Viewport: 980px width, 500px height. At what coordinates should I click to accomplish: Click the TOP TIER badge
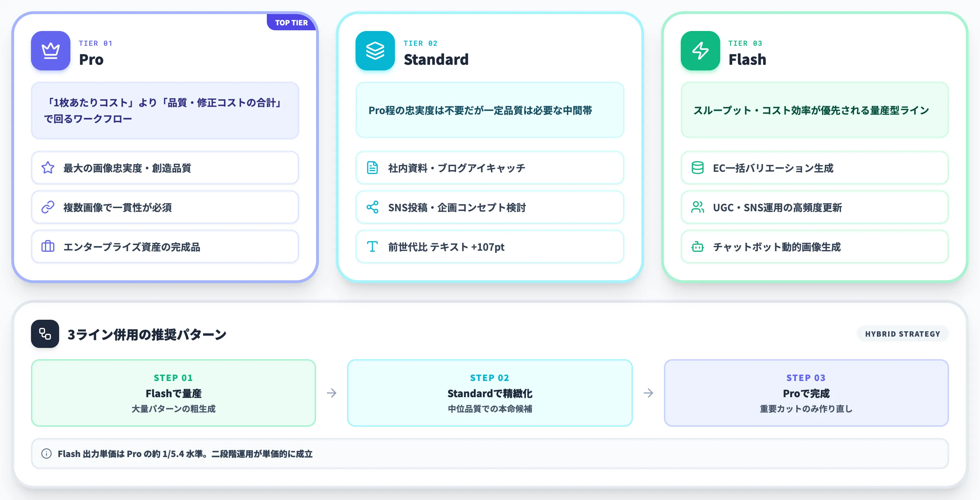291,23
